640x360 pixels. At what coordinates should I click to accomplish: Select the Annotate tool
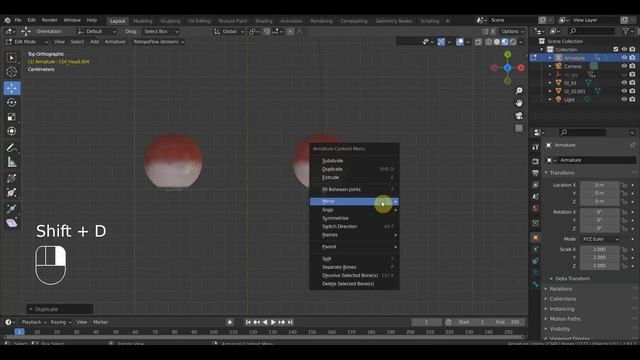pos(11,148)
